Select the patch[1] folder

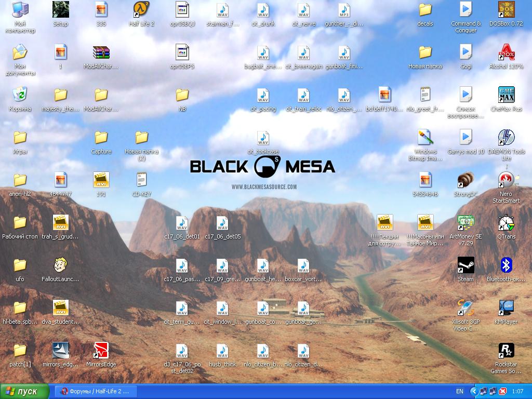tap(20, 350)
